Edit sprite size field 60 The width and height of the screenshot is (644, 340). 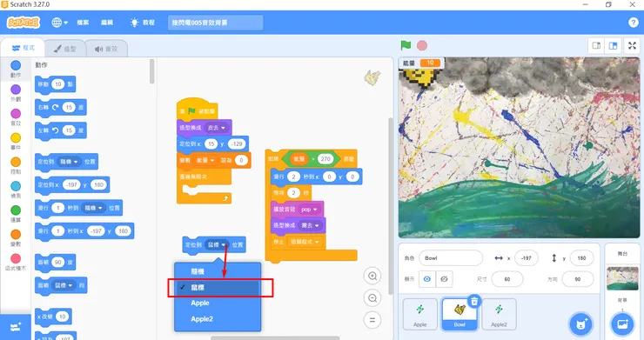(x=507, y=279)
